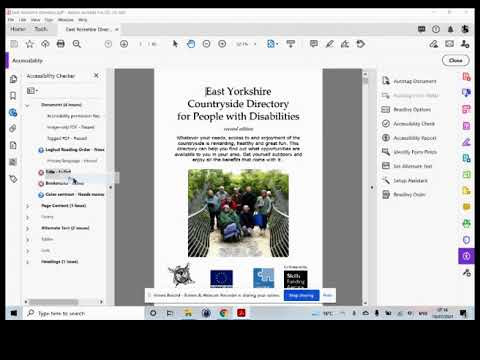
Task: Click the share with others icon
Action: (x=465, y=44)
